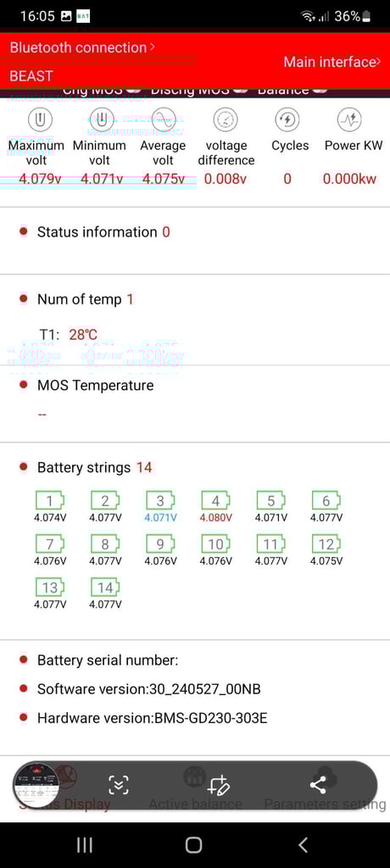Open the Bluetooth connection page
This screenshot has width=390, height=868.
coord(82,47)
